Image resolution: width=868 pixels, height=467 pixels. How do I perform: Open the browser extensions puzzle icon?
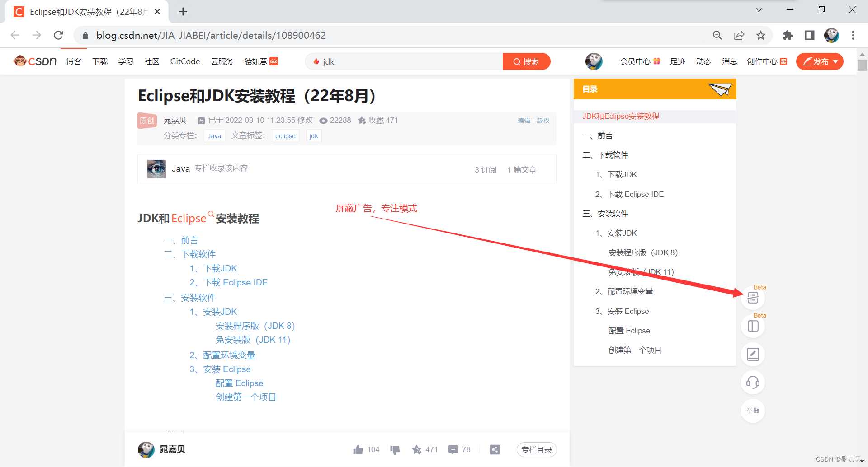click(788, 35)
